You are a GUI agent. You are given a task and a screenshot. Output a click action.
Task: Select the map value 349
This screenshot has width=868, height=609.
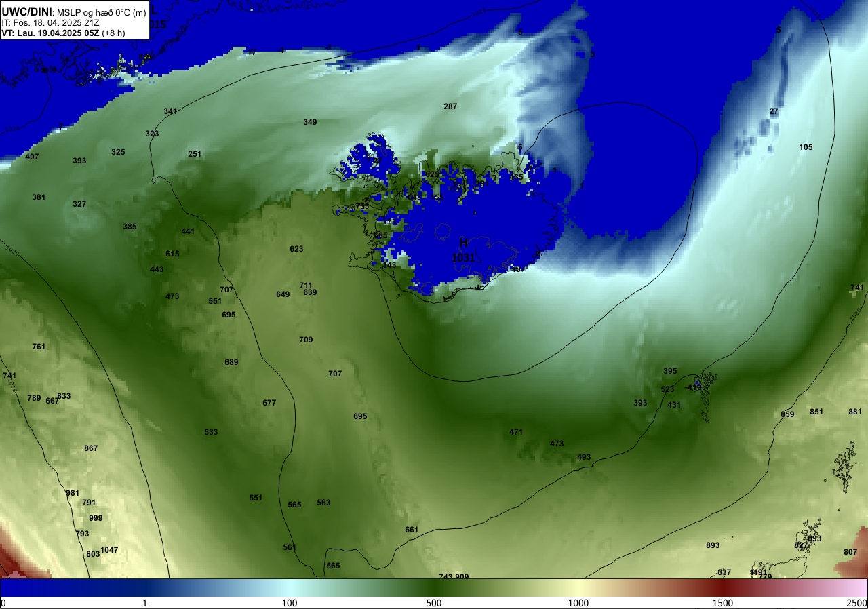point(310,122)
